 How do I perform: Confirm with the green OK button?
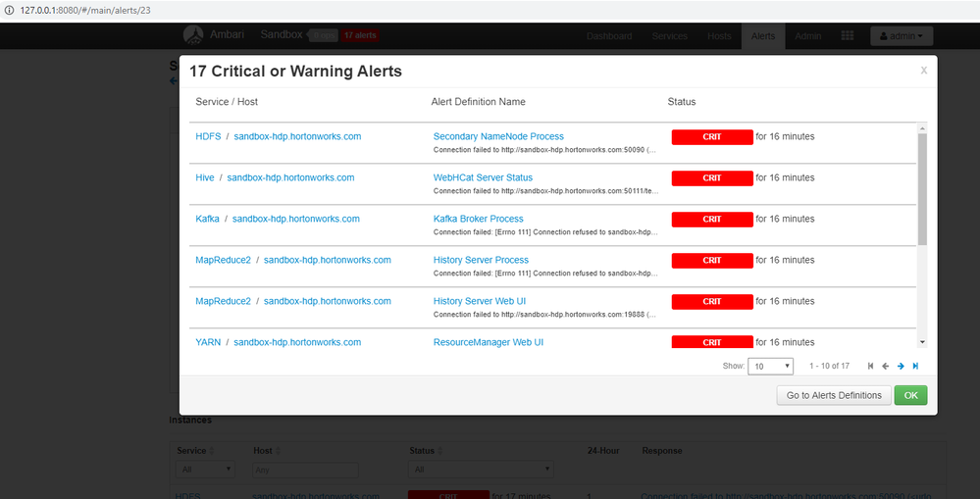(910, 395)
